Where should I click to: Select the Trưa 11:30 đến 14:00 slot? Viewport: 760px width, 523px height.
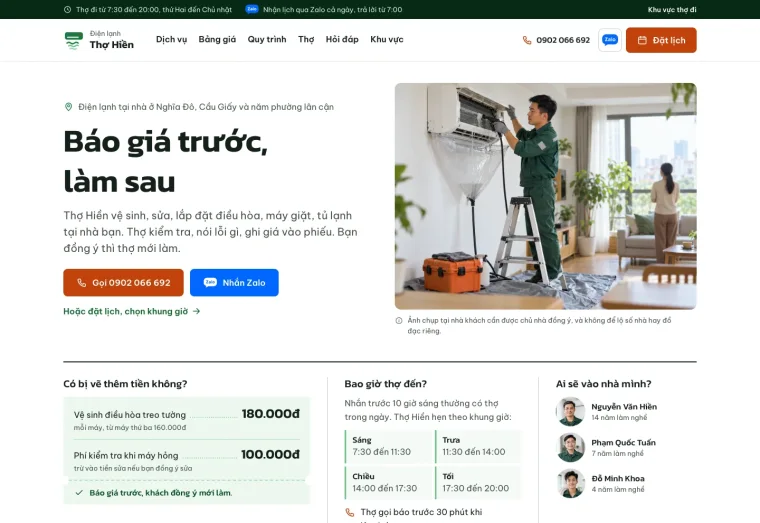click(478, 446)
